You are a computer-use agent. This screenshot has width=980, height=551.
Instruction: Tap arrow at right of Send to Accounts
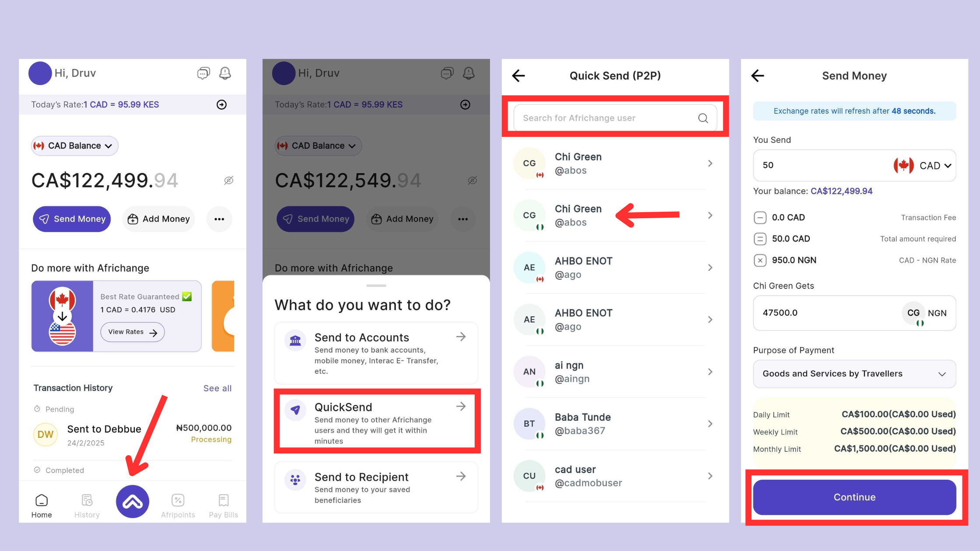pos(461,337)
